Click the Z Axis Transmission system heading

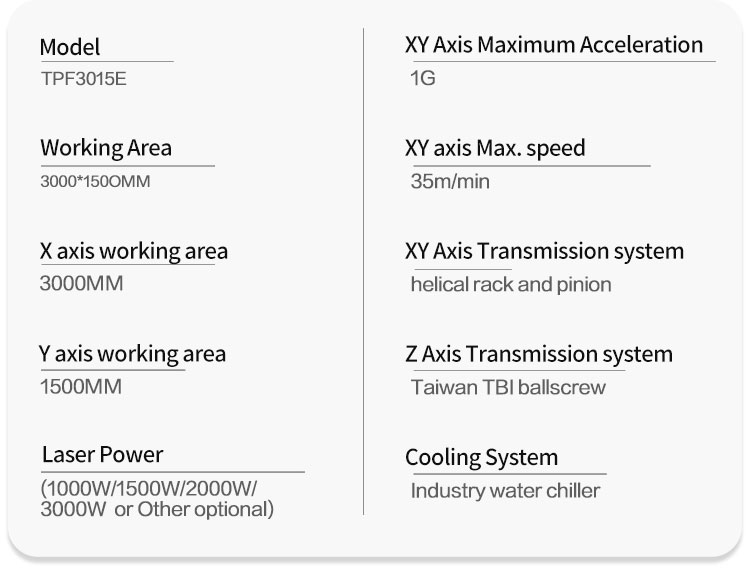point(539,355)
